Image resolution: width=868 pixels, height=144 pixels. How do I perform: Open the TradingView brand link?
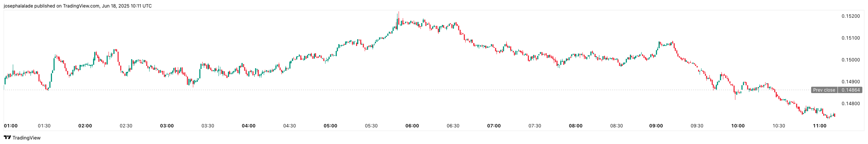click(22, 138)
